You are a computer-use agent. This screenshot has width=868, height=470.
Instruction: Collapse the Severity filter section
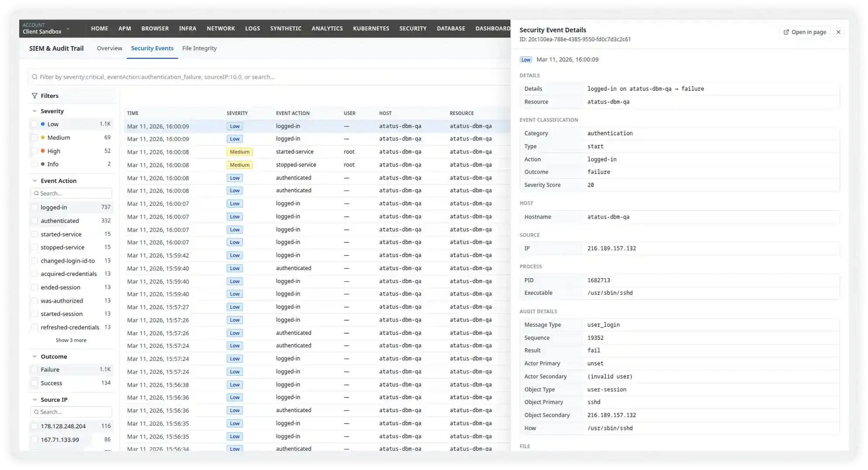(34, 111)
